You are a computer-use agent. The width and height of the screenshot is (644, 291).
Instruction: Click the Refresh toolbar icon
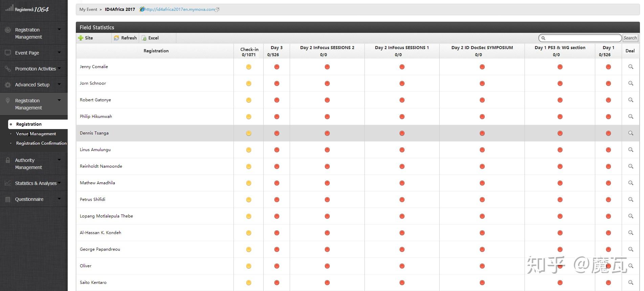pos(116,38)
